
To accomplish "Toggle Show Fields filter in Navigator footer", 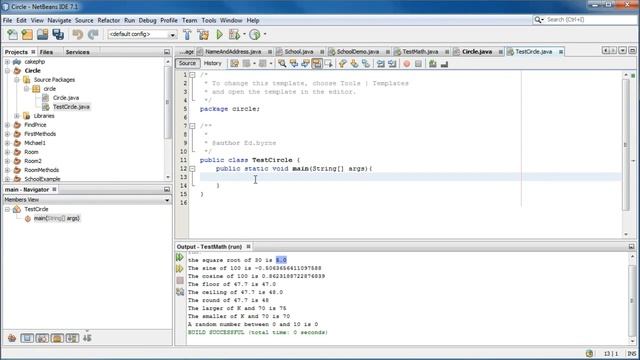I will 27,338.
